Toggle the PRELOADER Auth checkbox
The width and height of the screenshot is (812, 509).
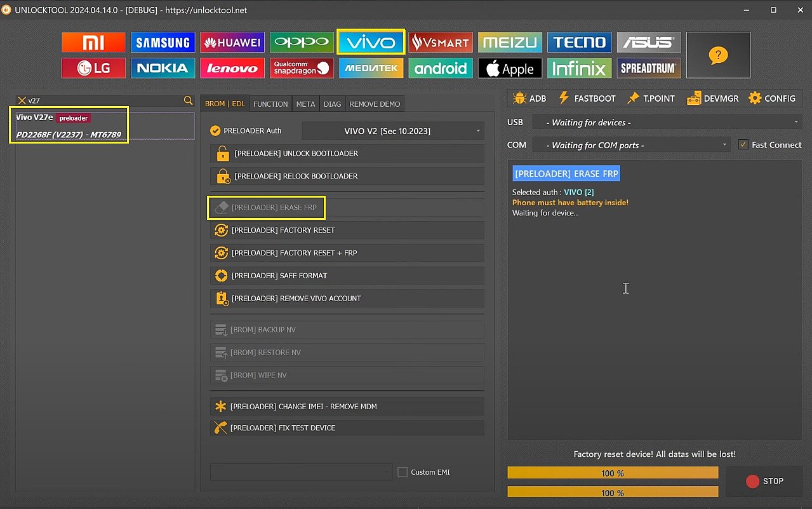coord(215,130)
